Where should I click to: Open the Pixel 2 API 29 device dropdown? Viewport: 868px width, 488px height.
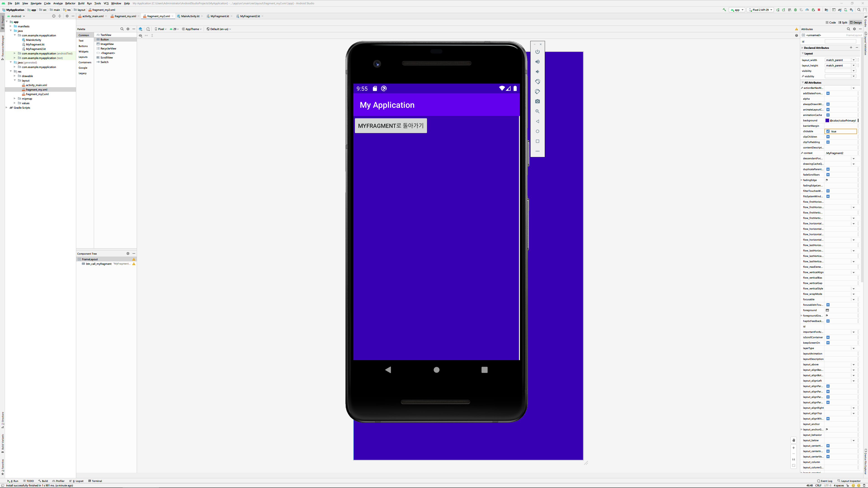[760, 10]
